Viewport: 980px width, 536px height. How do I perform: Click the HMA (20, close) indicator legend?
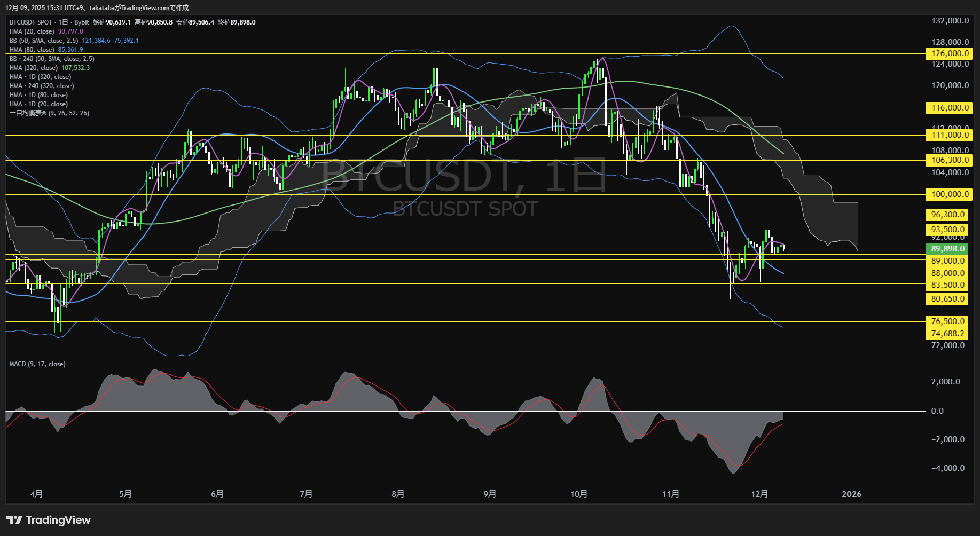[32, 31]
